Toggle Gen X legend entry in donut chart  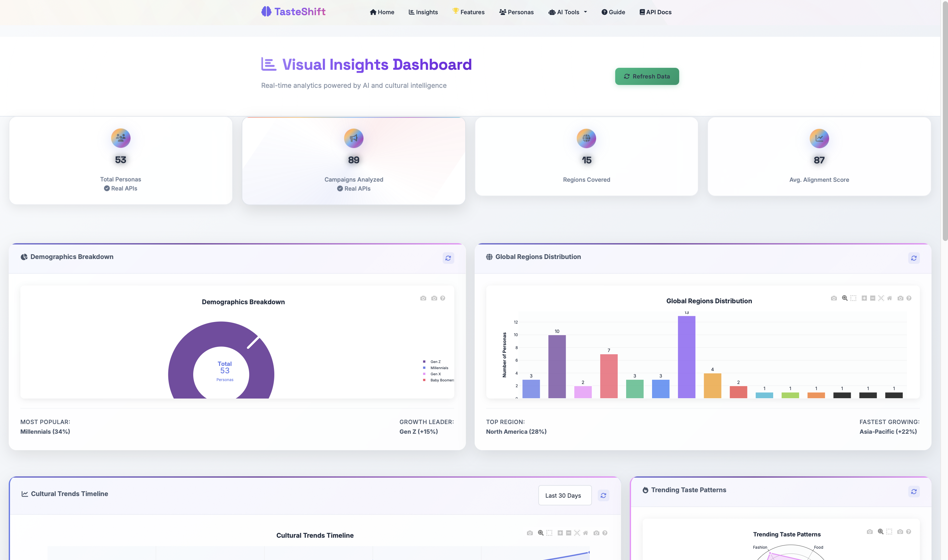[x=435, y=374]
